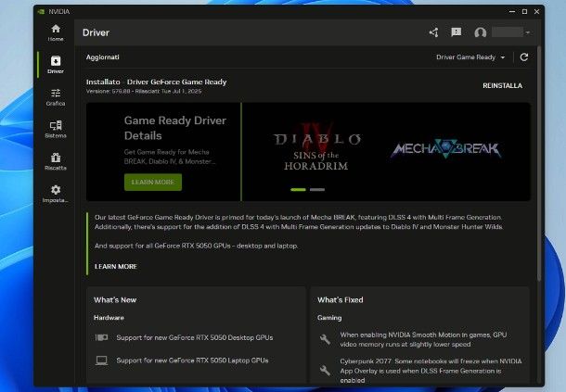Click RTX 5050 Desktop GPUs support item
This screenshot has width=566, height=392.
195,337
